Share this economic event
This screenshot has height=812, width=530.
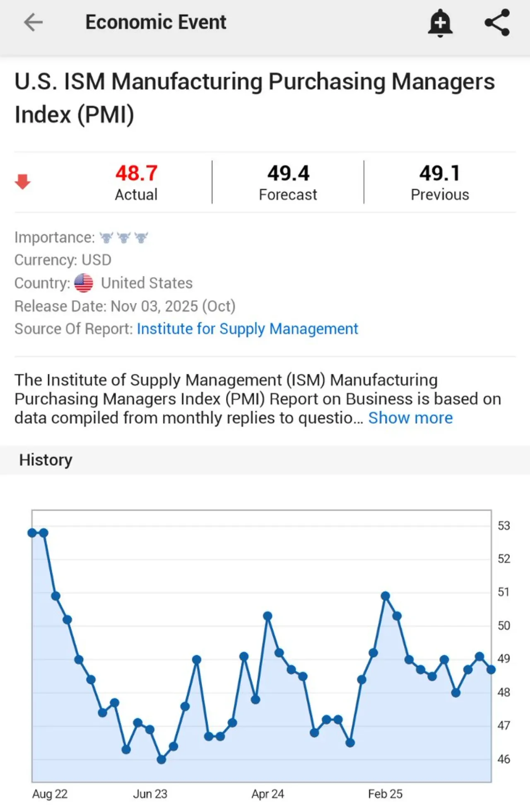(497, 22)
